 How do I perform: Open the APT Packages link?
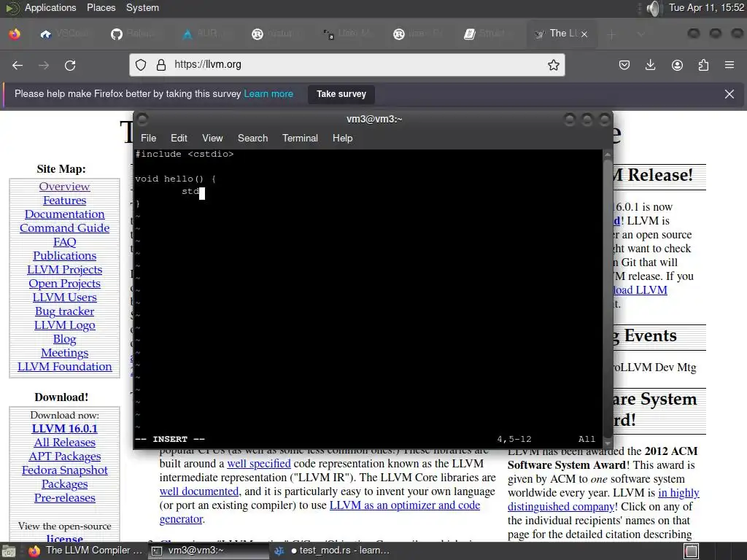point(64,456)
